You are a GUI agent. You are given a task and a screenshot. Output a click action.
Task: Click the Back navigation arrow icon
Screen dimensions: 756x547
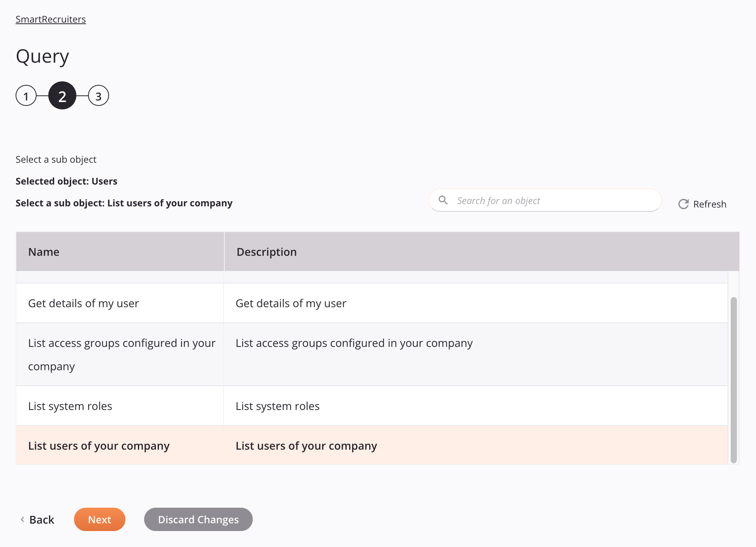(x=22, y=519)
